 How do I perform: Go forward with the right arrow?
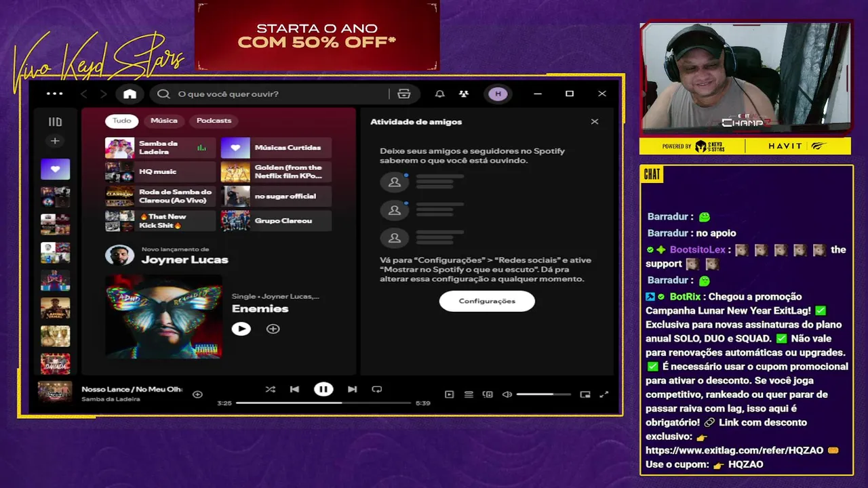103,94
